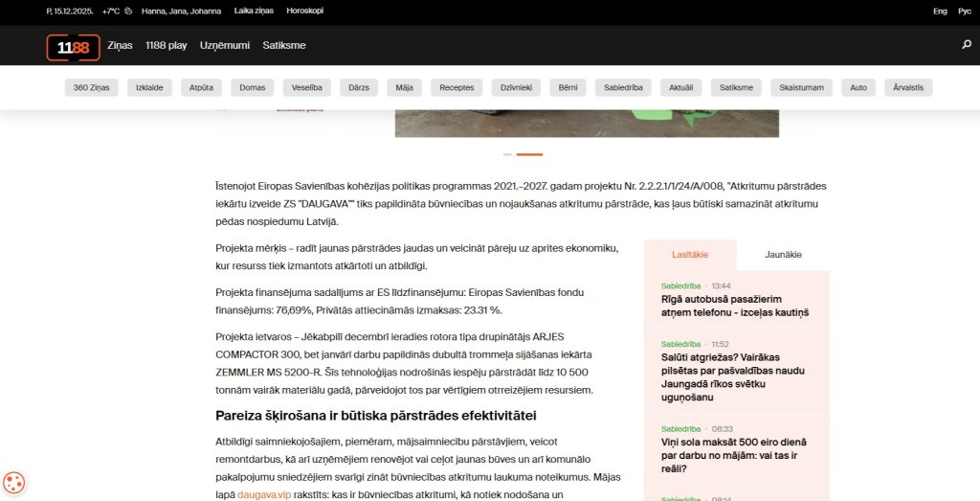
Task: Open Salūti atgriežas article
Action: (x=733, y=377)
